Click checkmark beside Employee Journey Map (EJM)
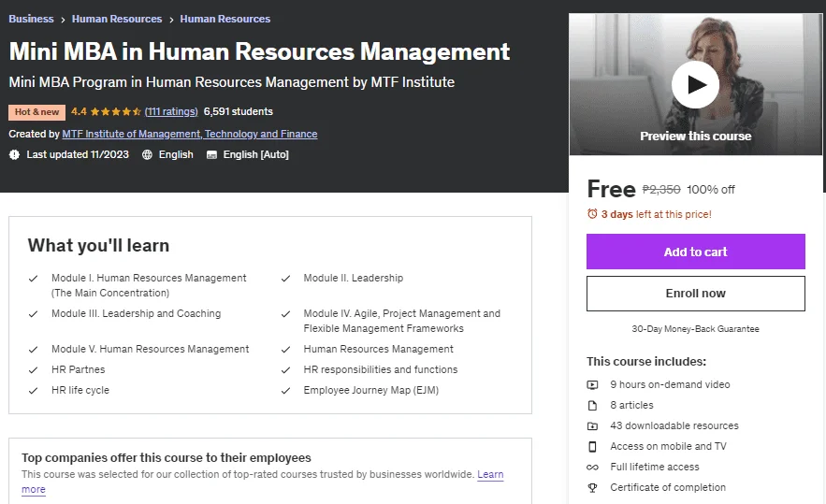Image resolution: width=826 pixels, height=504 pixels. click(285, 391)
